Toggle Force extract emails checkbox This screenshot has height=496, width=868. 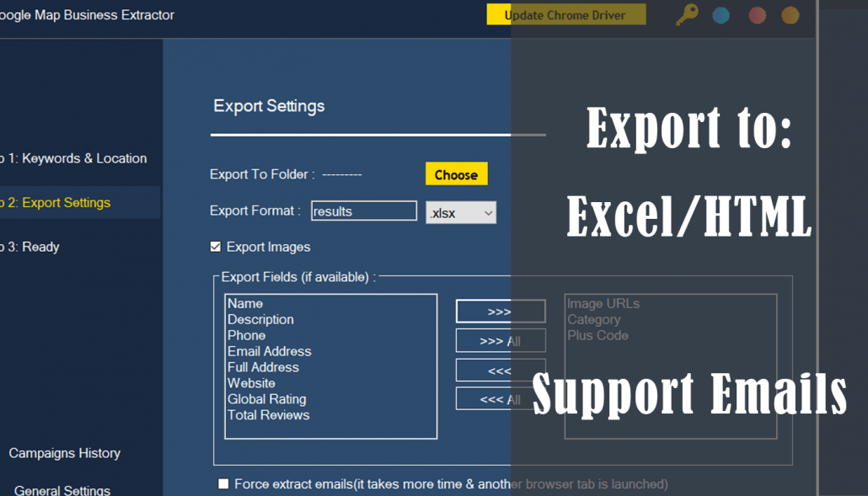coord(223,483)
